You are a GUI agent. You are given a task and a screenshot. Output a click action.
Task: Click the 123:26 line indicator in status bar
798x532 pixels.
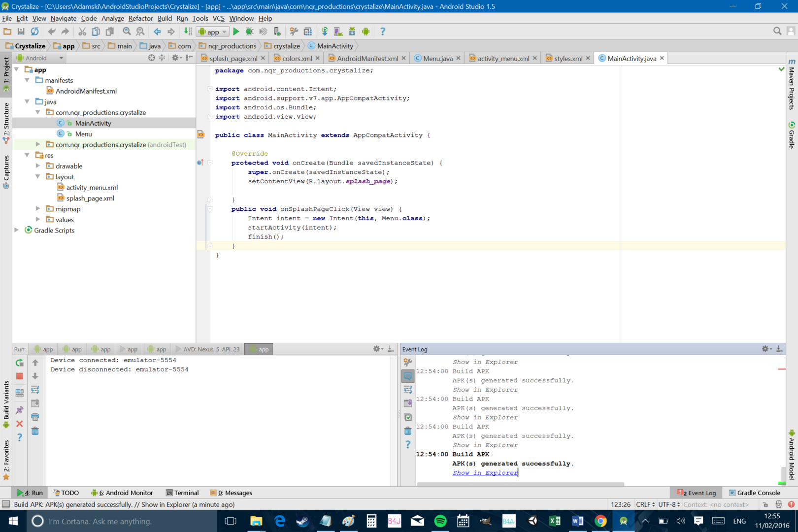(621, 504)
